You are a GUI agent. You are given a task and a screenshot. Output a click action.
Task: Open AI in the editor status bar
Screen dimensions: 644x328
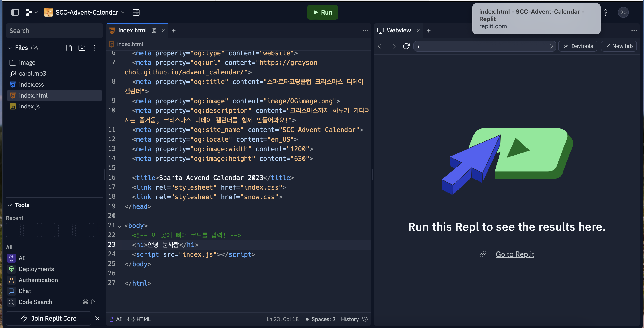(116, 319)
